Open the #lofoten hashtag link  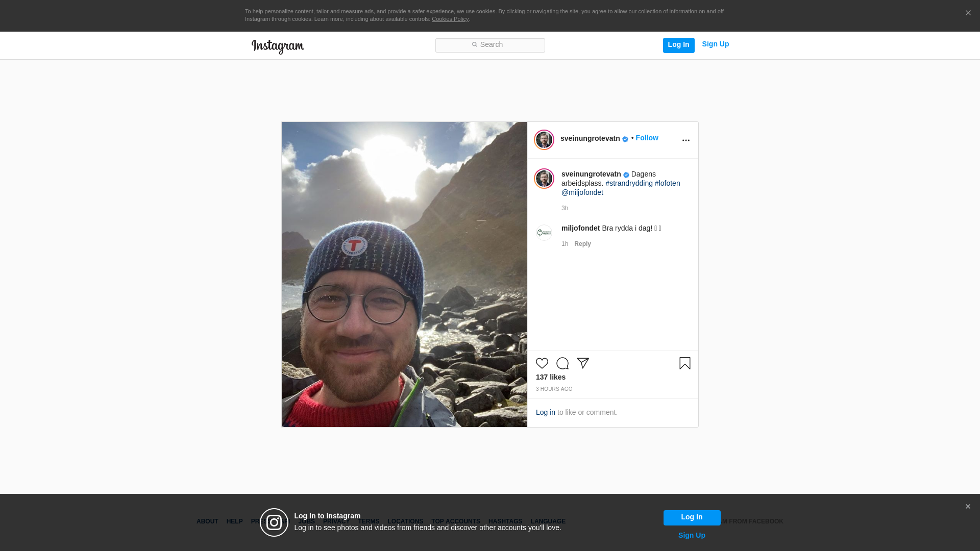667,184
